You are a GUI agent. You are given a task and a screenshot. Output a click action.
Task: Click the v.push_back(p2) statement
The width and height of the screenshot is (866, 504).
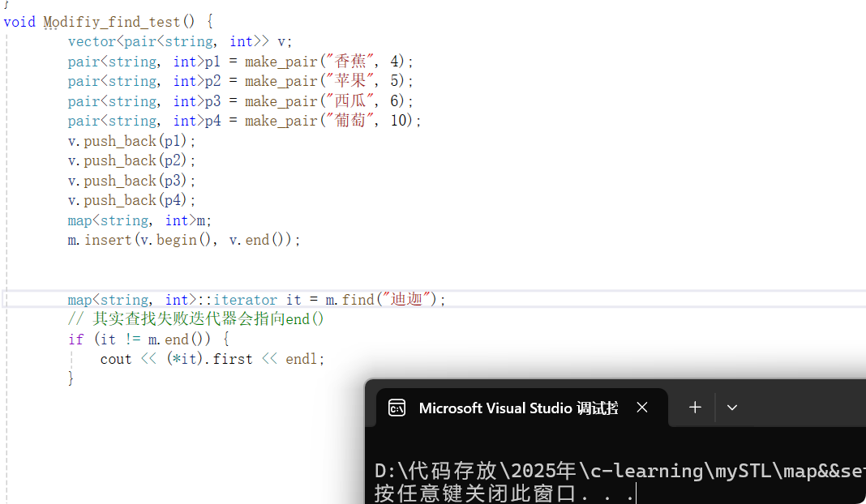131,160
